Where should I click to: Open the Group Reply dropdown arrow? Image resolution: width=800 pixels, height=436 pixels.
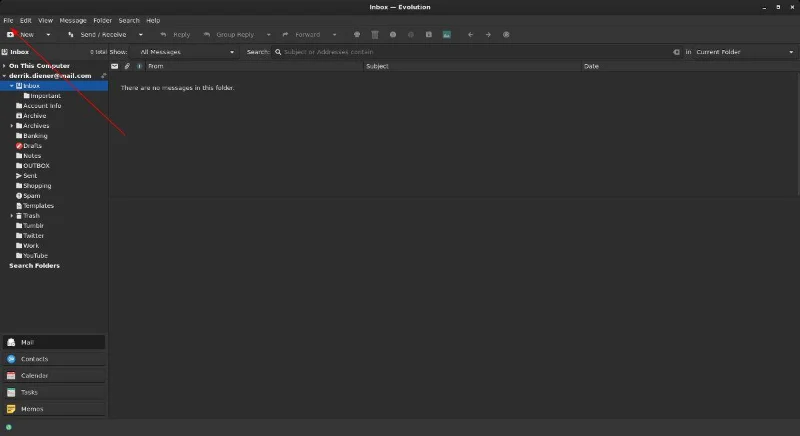[268, 35]
